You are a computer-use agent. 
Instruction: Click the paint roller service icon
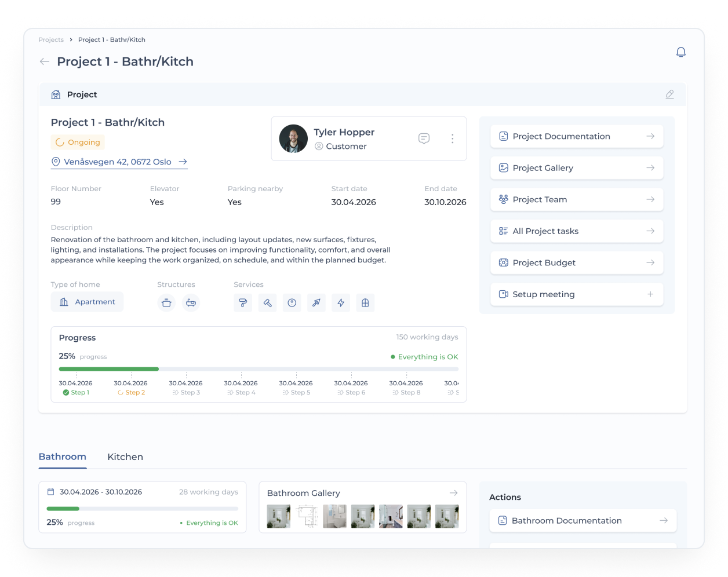click(x=243, y=302)
